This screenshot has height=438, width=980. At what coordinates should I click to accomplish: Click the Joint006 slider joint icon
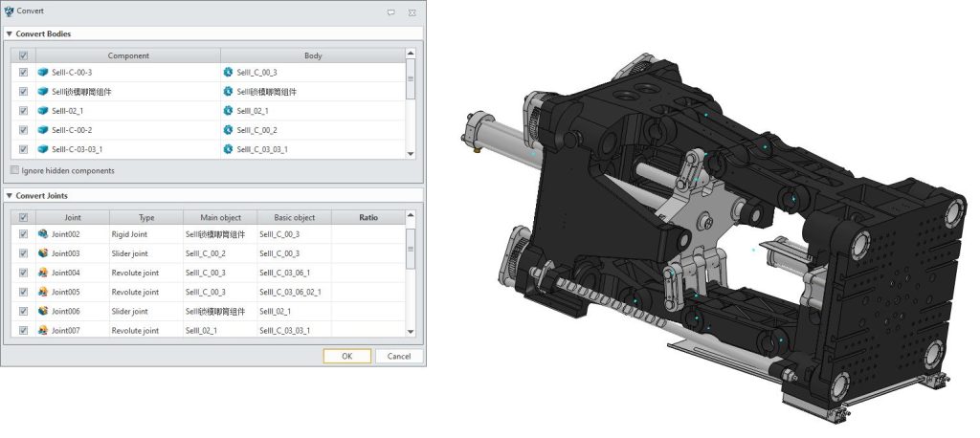pos(43,311)
